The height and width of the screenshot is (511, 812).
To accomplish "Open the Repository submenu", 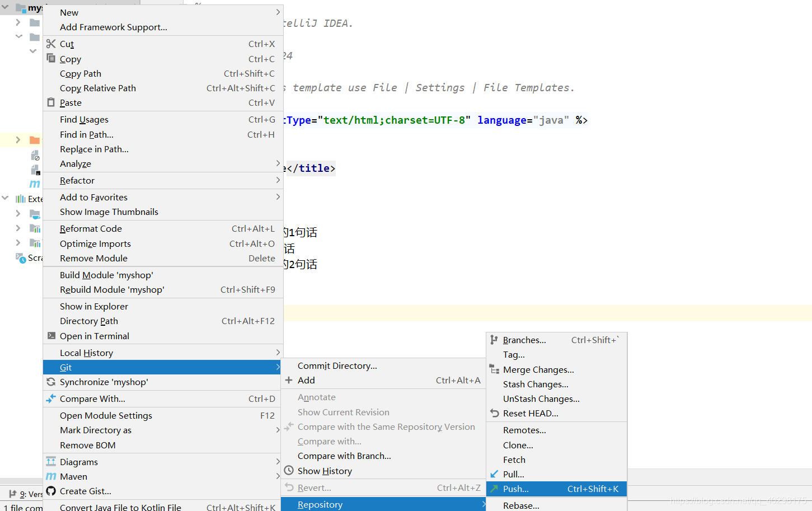I will (383, 504).
